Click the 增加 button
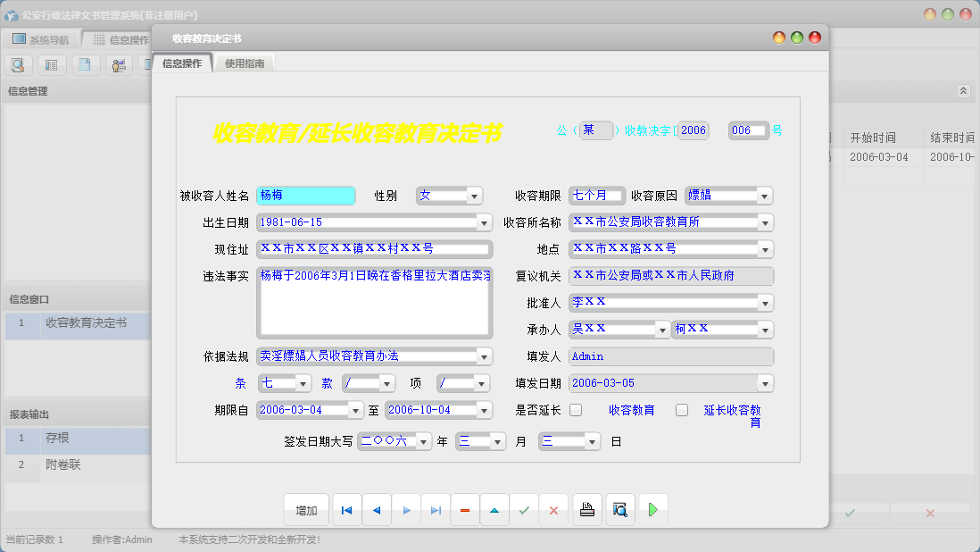 [306, 510]
